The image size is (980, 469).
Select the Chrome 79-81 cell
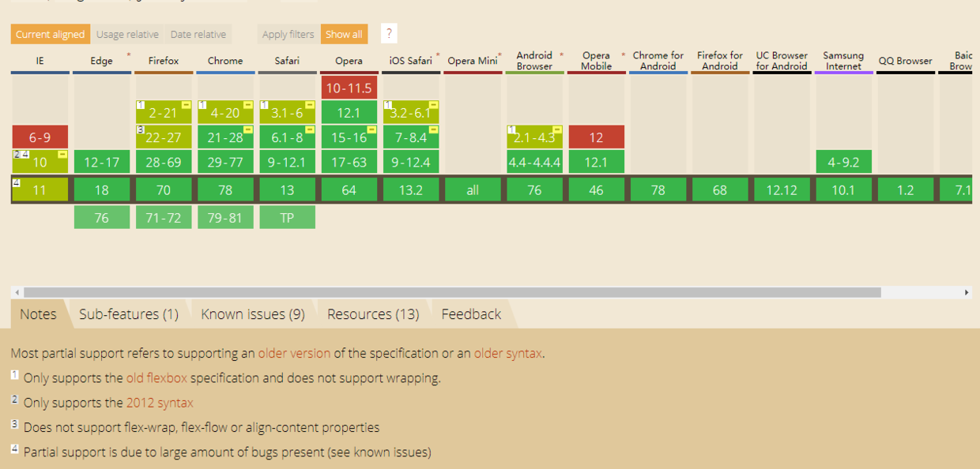coord(225,217)
